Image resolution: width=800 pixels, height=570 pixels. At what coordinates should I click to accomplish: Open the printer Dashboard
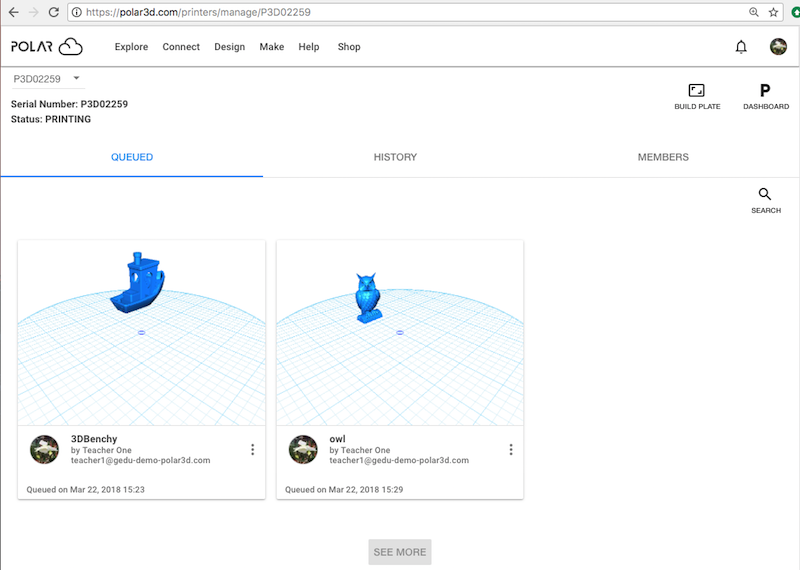(766, 97)
